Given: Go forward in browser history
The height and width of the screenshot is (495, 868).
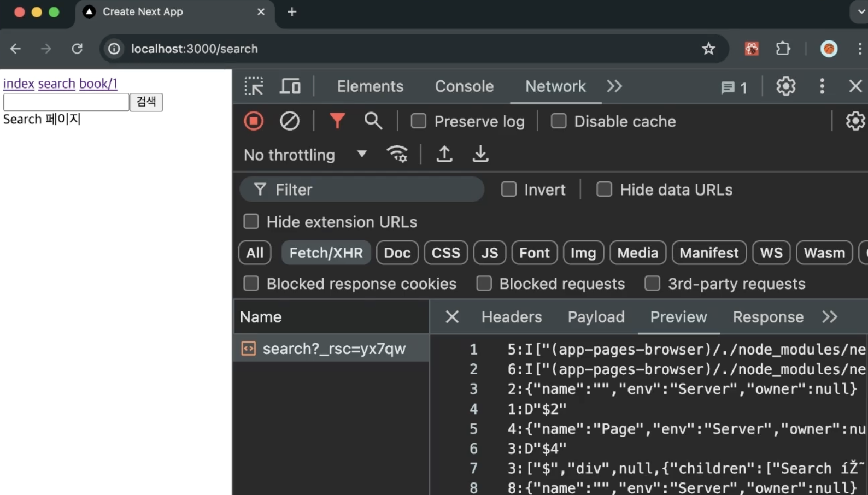Looking at the screenshot, I should (46, 49).
